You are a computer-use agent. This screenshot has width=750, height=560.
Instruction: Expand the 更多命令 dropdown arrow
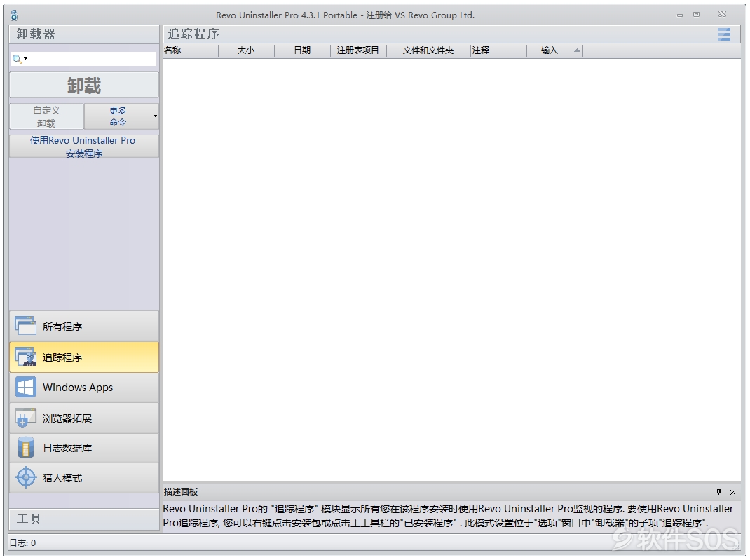(x=155, y=116)
